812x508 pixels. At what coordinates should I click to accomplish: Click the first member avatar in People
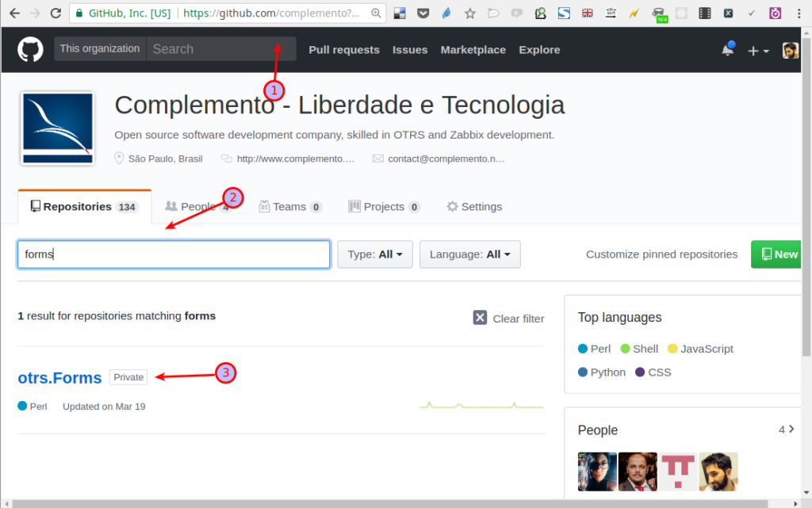pos(597,472)
